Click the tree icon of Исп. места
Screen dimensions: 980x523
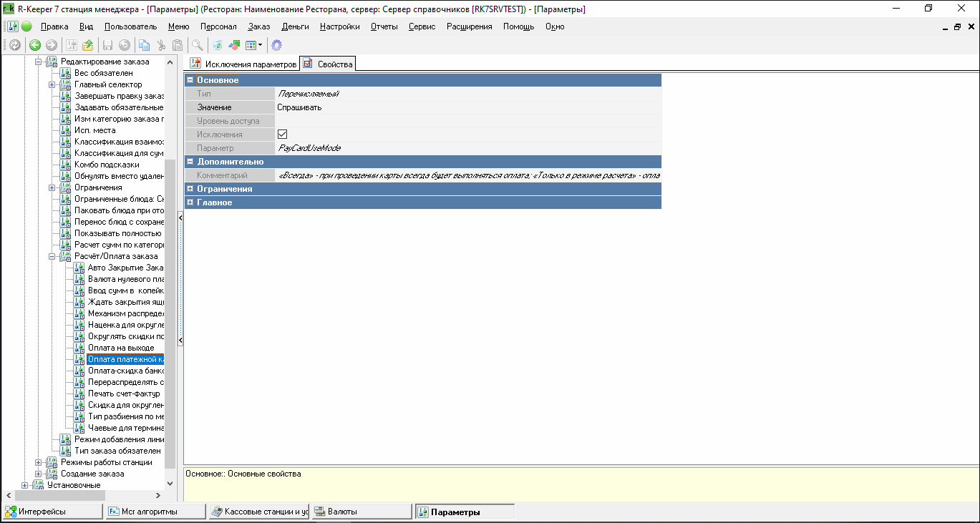66,130
